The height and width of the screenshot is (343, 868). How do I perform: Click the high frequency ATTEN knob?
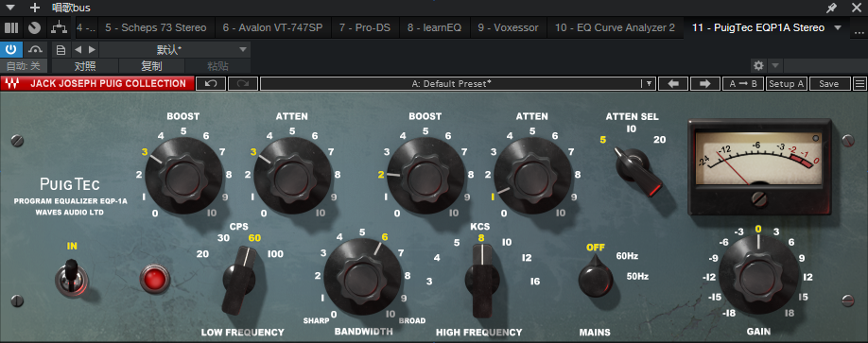click(x=533, y=177)
